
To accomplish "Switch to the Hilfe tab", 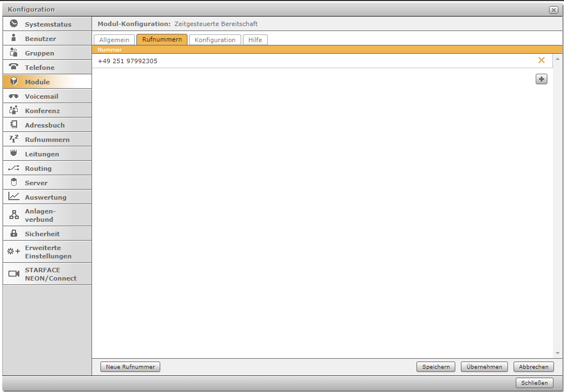I will coord(255,40).
